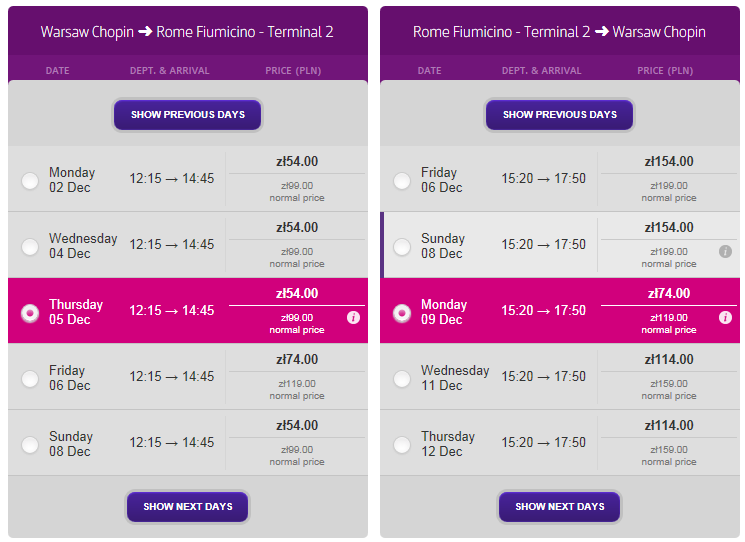This screenshot has width=745, height=542.
Task: Select Thursday 12 Dec return flight radio
Action: (402, 445)
